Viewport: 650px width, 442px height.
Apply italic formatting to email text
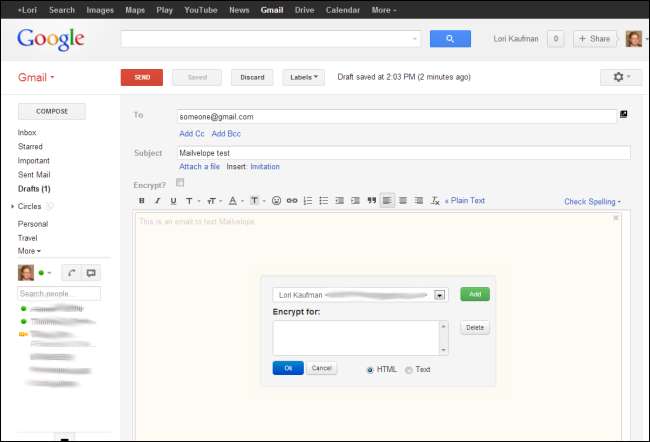(x=157, y=201)
